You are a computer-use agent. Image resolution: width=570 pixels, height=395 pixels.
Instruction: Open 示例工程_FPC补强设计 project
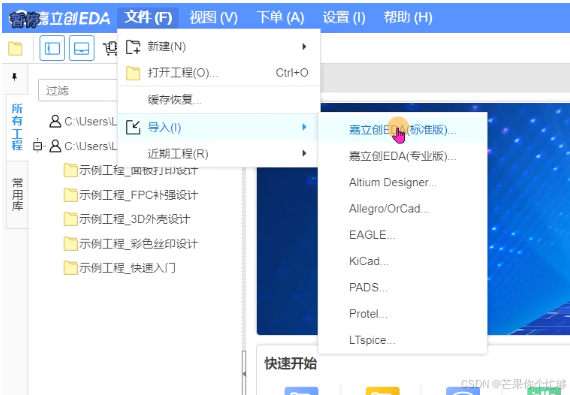pos(139,195)
